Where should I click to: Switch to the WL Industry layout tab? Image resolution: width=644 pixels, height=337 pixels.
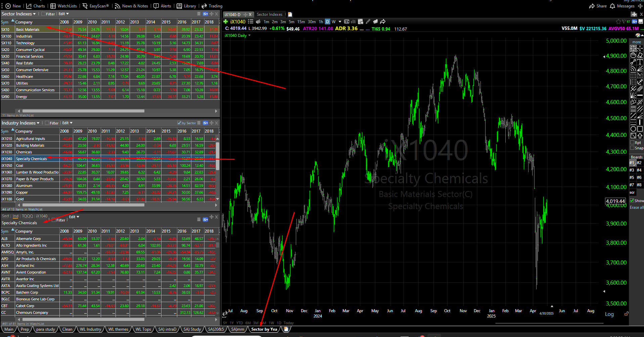coord(90,329)
